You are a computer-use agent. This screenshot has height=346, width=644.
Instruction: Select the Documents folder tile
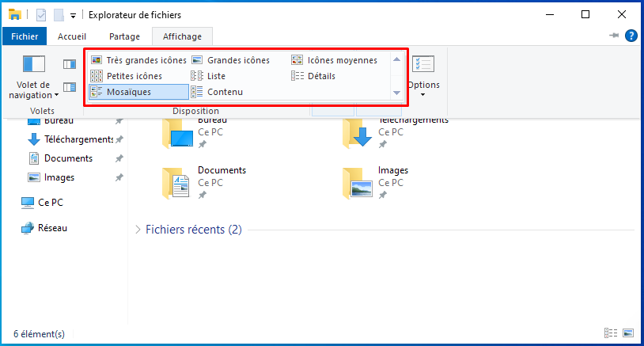point(204,183)
